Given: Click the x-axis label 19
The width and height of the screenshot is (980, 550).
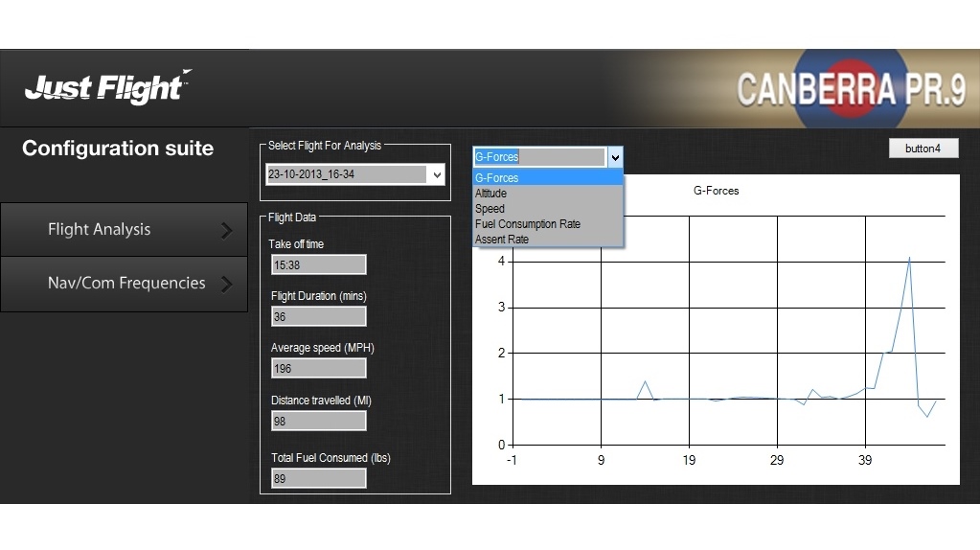Looking at the screenshot, I should (689, 461).
